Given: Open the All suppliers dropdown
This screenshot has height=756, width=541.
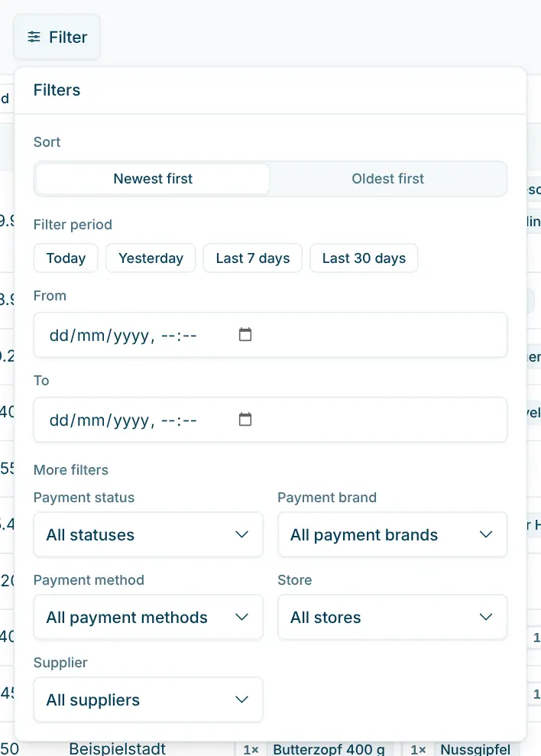Looking at the screenshot, I should coord(148,699).
